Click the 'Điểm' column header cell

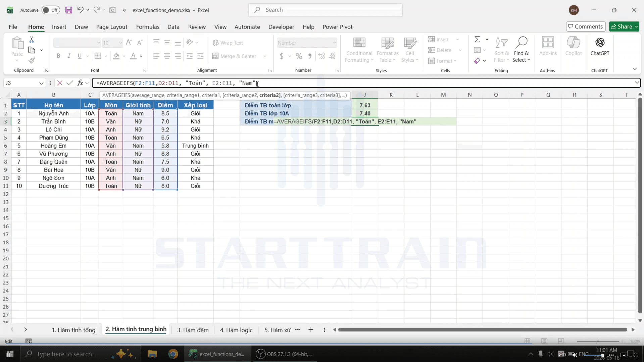(165, 105)
